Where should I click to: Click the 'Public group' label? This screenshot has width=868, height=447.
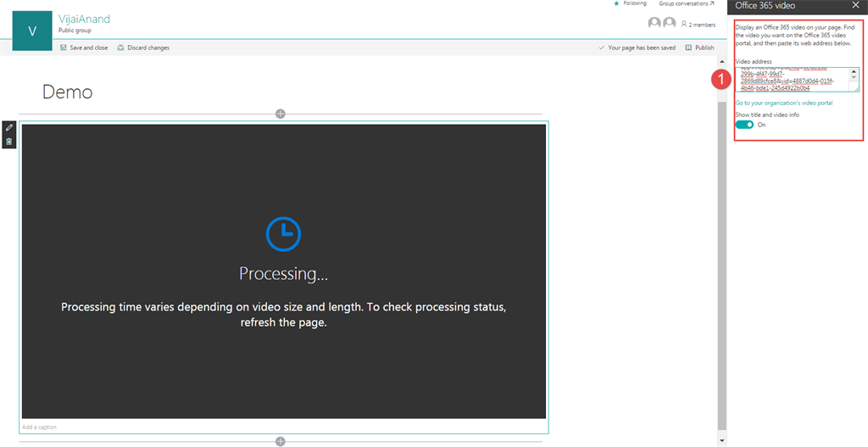[75, 31]
